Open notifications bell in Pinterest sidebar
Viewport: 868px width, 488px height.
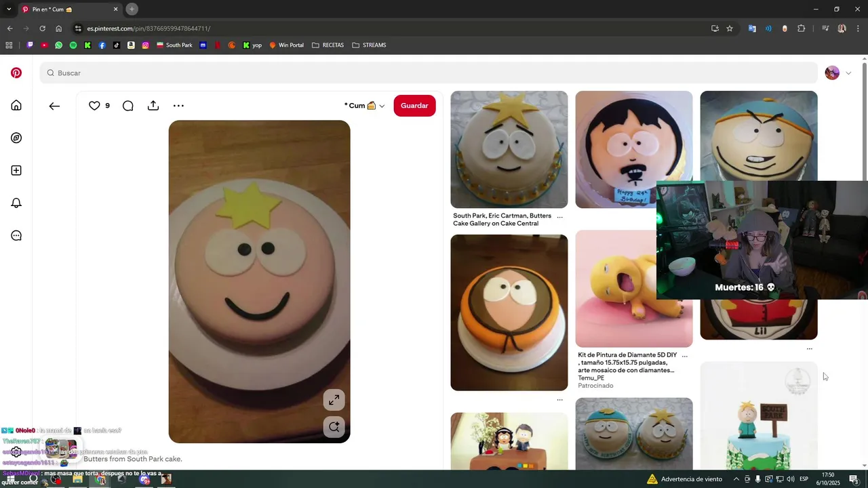(x=16, y=203)
